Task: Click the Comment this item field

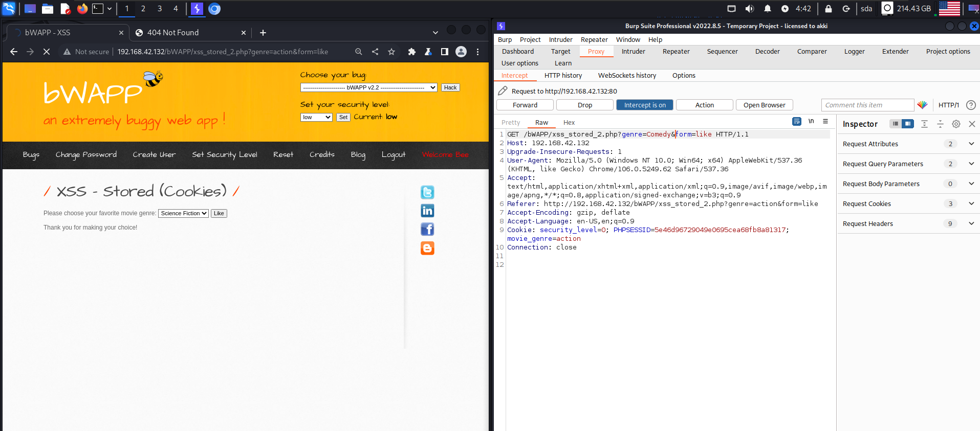Action: [x=867, y=105]
